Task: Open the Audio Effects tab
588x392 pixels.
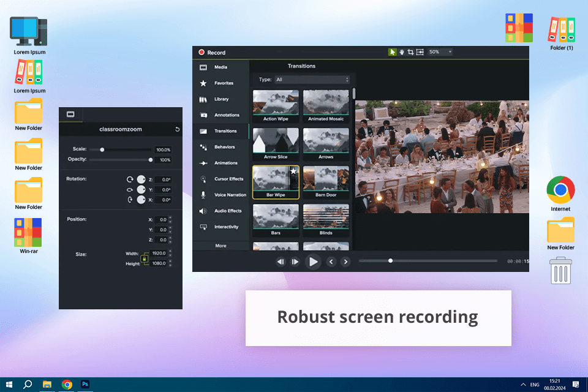Action: pos(221,211)
